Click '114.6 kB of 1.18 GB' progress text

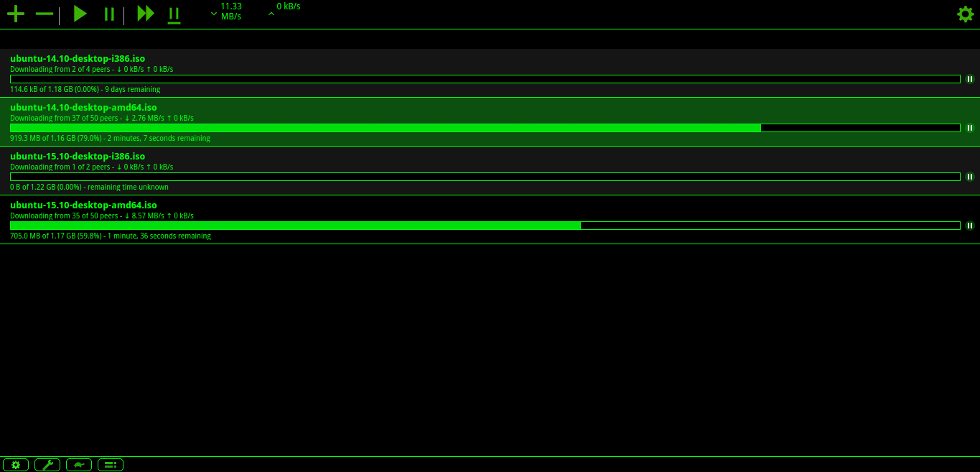pyautogui.click(x=41, y=90)
